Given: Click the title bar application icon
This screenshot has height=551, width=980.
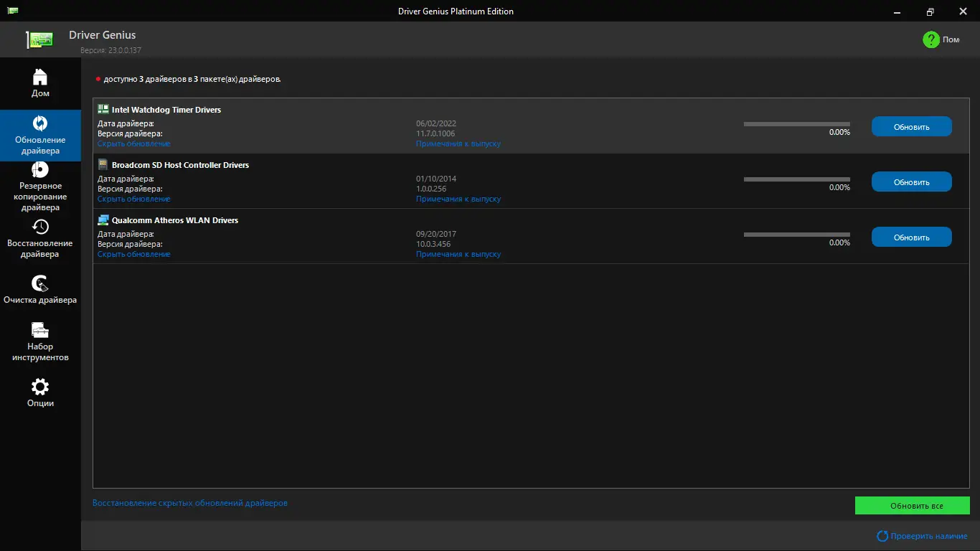Looking at the screenshot, I should pos(13,11).
